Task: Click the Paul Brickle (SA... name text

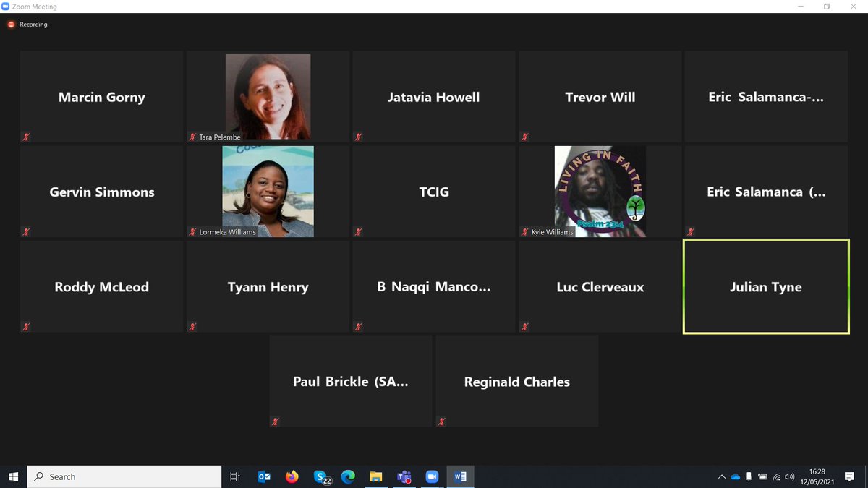Action: pyautogui.click(x=351, y=382)
